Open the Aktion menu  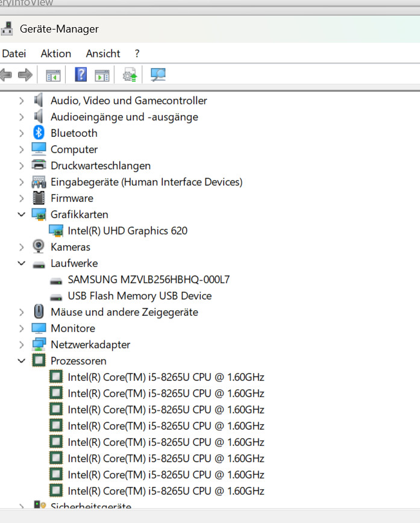[x=55, y=54]
